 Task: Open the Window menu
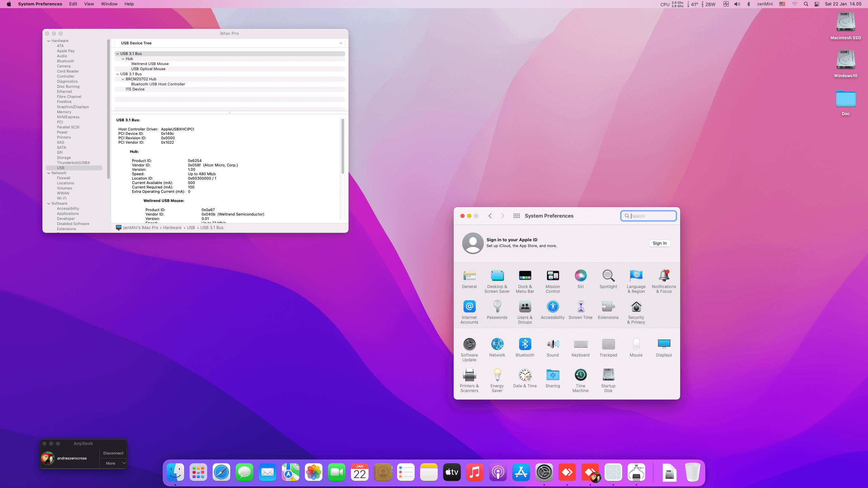point(109,4)
